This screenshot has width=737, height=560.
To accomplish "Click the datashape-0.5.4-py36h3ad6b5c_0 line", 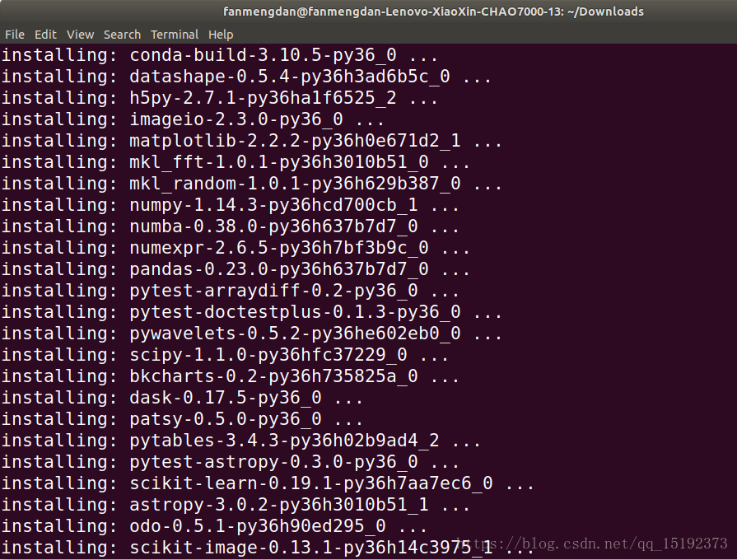I will 246,77.
